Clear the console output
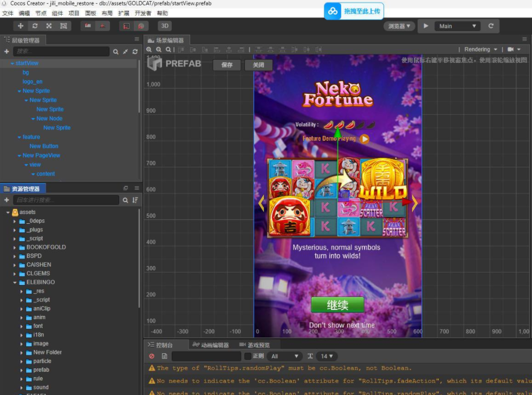The width and height of the screenshot is (532, 395). pos(151,357)
